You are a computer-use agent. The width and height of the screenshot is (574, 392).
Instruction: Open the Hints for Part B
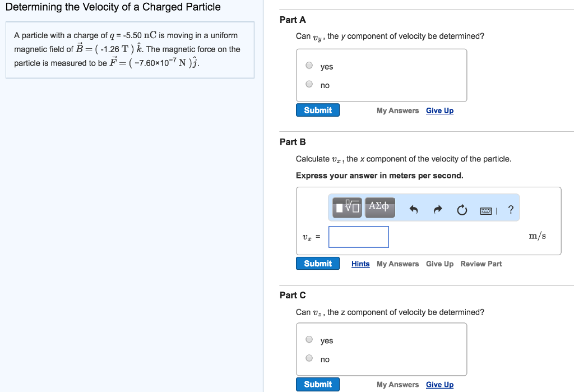coord(360,264)
